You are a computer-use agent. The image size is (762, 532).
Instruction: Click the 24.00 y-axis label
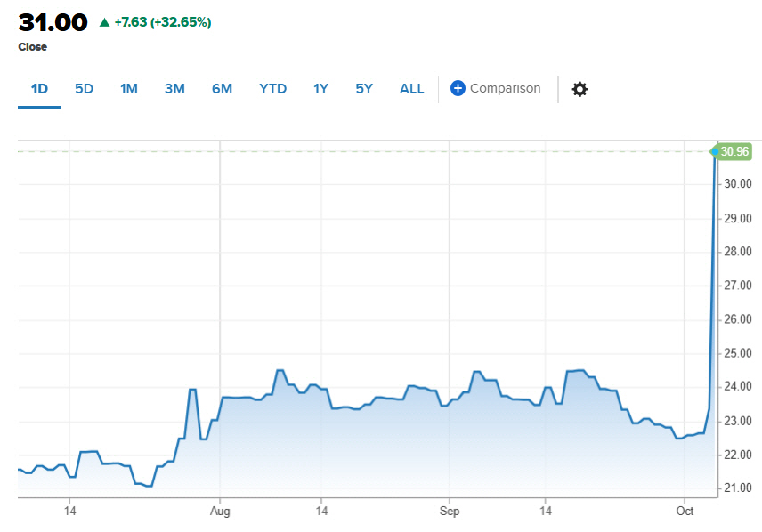pyautogui.click(x=738, y=387)
